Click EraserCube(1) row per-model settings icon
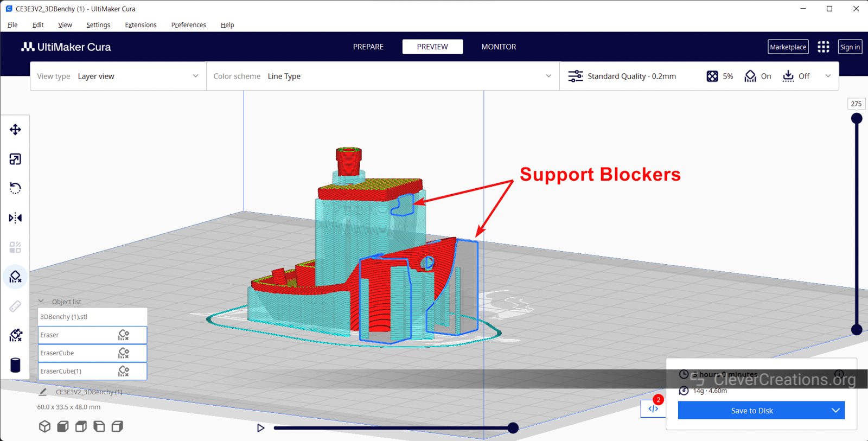Viewport: 868px width, 441px height. (124, 371)
